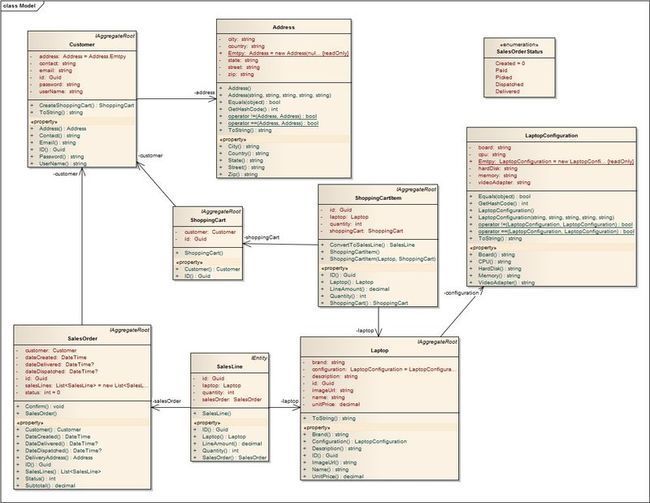Click the Laptop class title
The height and width of the screenshot is (503, 650).
[x=379, y=350]
